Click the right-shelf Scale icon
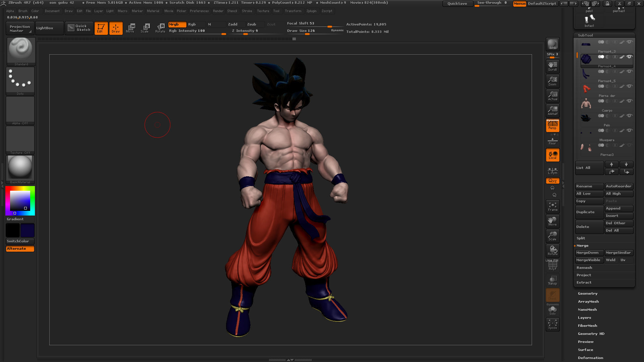The height and width of the screenshot is (362, 644). tap(552, 236)
